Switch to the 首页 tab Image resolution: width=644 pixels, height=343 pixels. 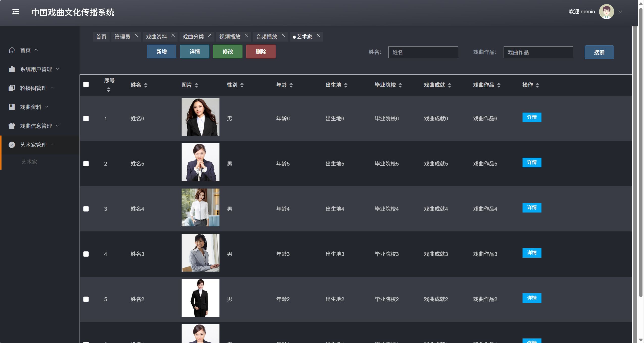(101, 37)
